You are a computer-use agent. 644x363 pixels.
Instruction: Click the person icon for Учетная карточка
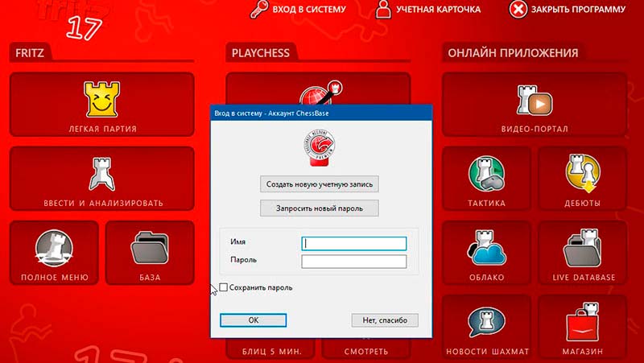click(x=383, y=9)
